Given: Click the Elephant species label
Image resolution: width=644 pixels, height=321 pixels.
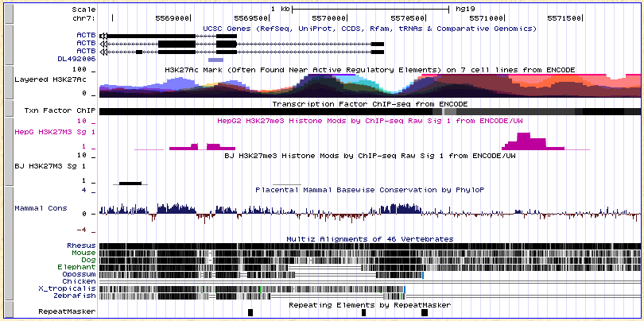Looking at the screenshot, I should (x=76, y=267).
